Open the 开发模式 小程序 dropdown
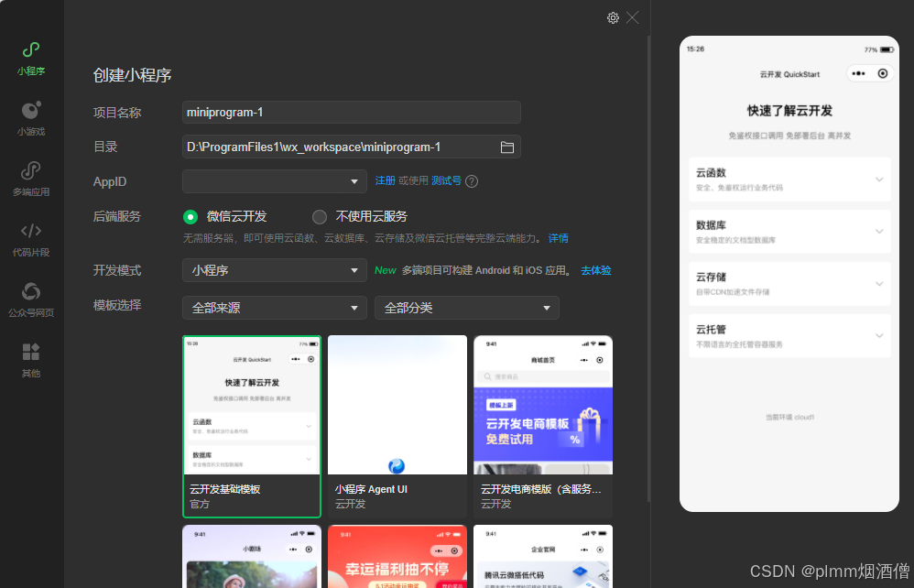 tap(275, 270)
